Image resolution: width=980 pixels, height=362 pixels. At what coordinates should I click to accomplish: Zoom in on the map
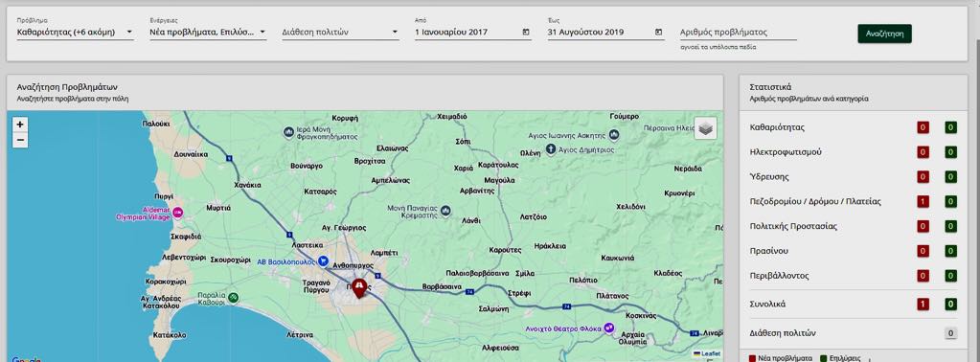pyautogui.click(x=20, y=124)
